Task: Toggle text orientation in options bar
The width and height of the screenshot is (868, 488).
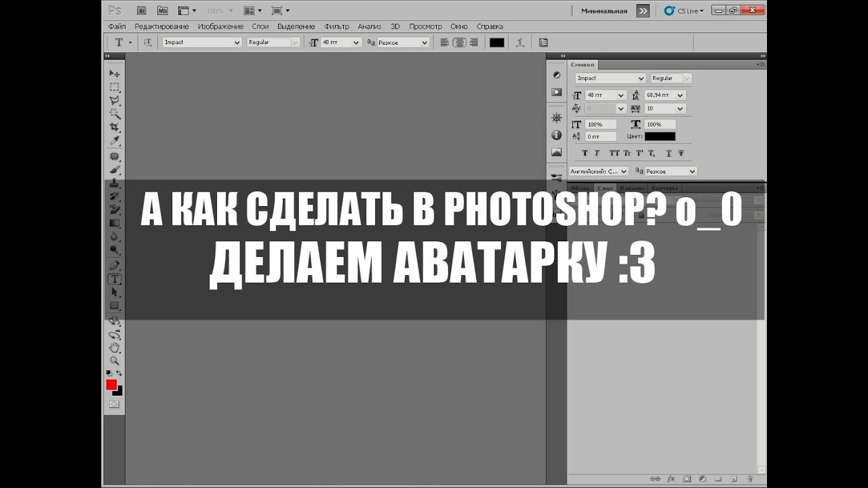Action: point(146,42)
